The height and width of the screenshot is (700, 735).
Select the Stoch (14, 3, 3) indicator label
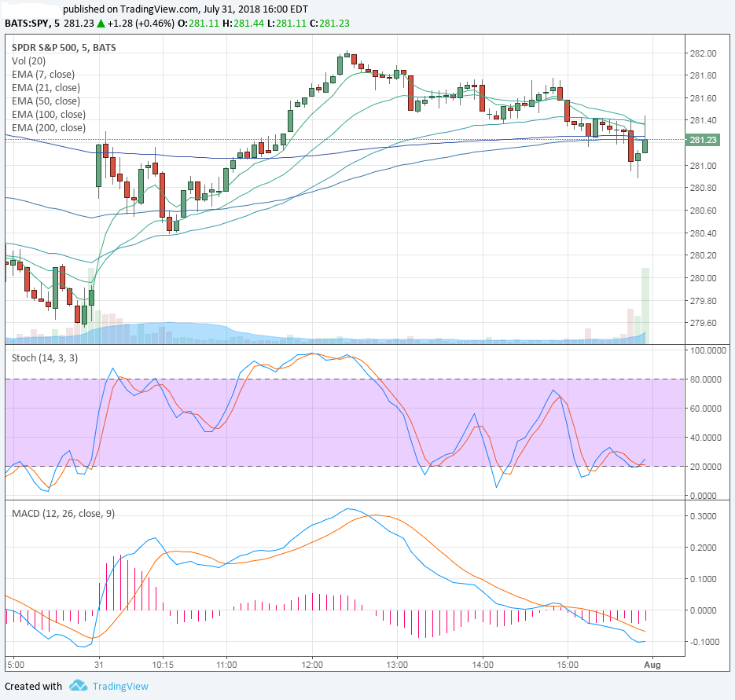[x=45, y=358]
